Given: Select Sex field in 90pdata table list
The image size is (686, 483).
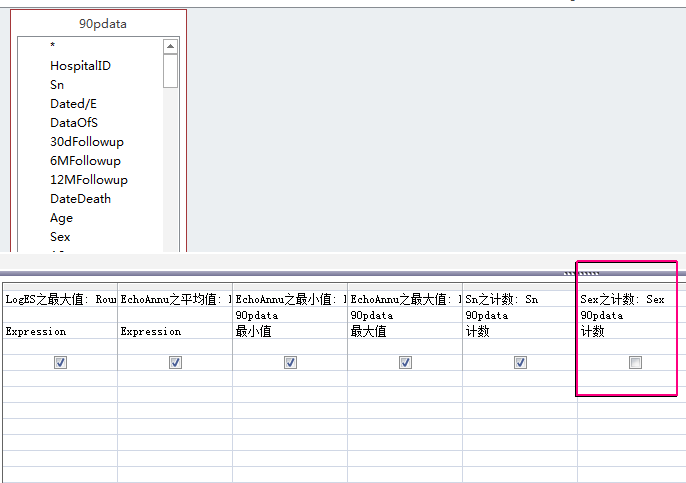Looking at the screenshot, I should 60,237.
